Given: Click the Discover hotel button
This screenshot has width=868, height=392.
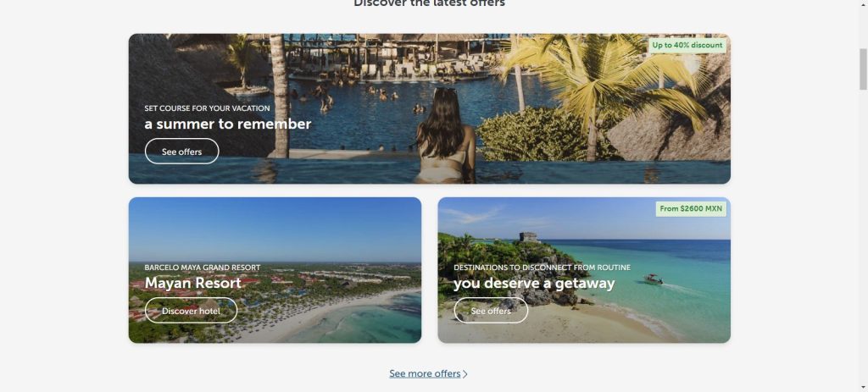Looking at the screenshot, I should (x=191, y=310).
